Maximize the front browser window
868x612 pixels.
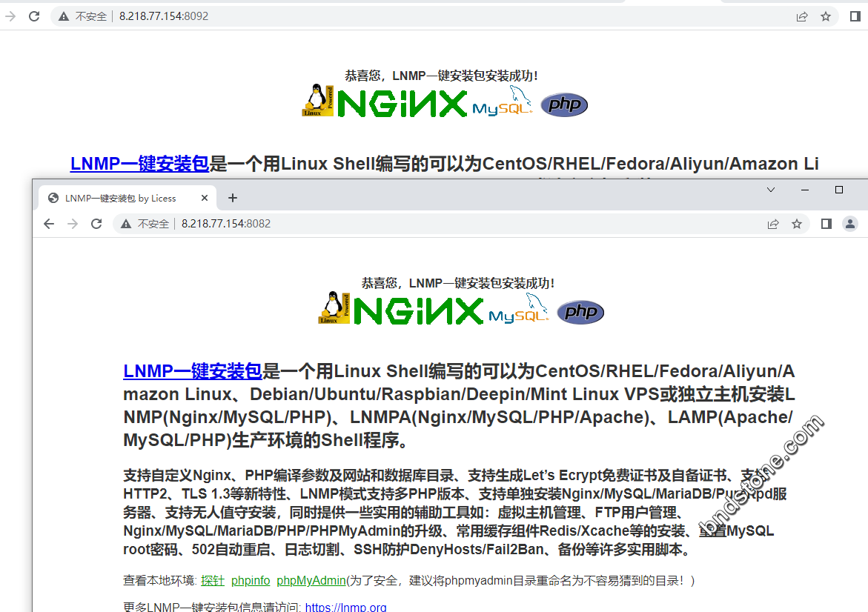pyautogui.click(x=838, y=190)
